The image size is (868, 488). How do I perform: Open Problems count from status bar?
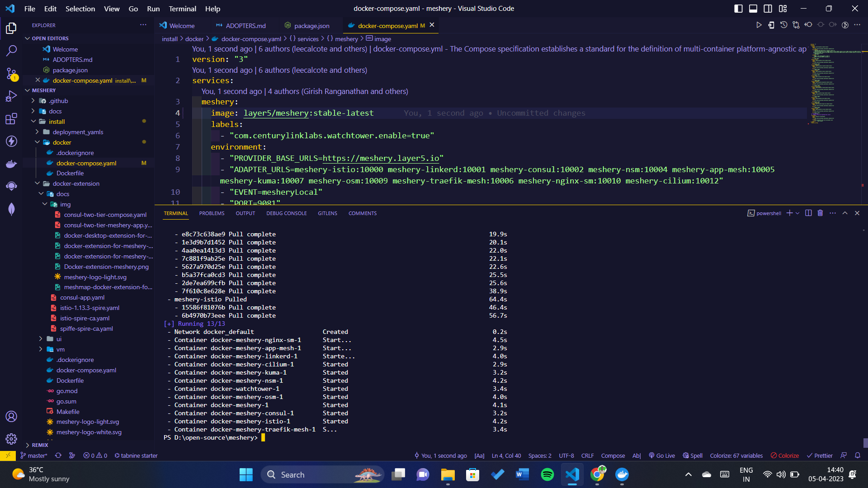click(x=95, y=455)
